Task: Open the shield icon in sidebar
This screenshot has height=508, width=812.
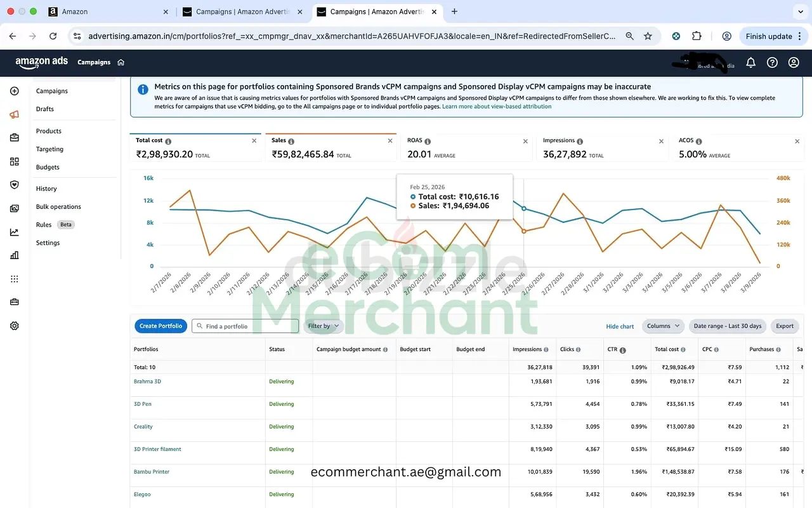Action: 15,185
